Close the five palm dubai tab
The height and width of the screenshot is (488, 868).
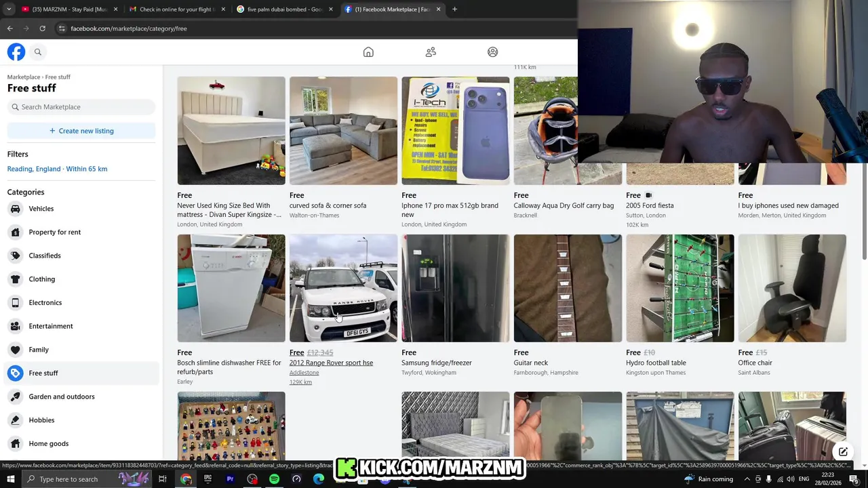point(331,9)
